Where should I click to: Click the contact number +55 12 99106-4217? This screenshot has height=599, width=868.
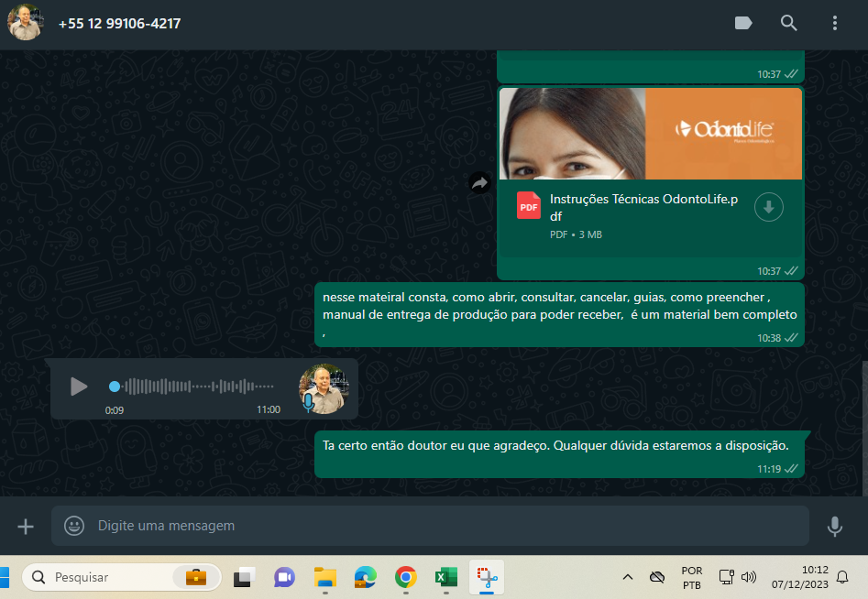coord(119,24)
